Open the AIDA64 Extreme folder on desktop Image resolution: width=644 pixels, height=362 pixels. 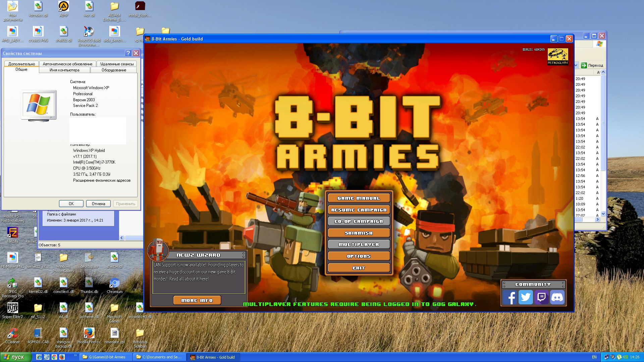click(114, 11)
